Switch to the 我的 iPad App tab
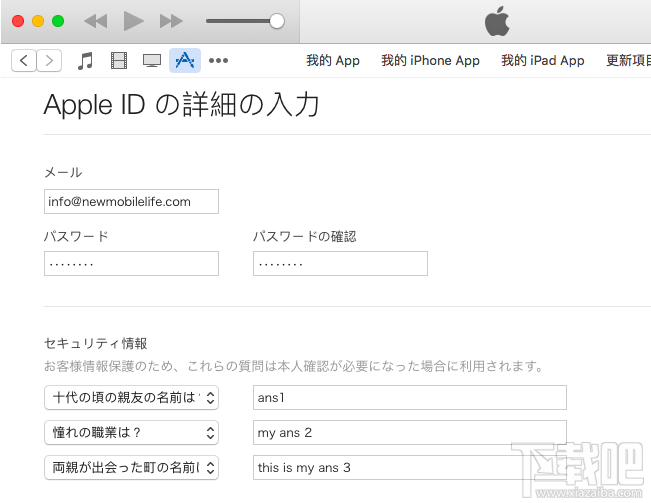 (x=543, y=61)
